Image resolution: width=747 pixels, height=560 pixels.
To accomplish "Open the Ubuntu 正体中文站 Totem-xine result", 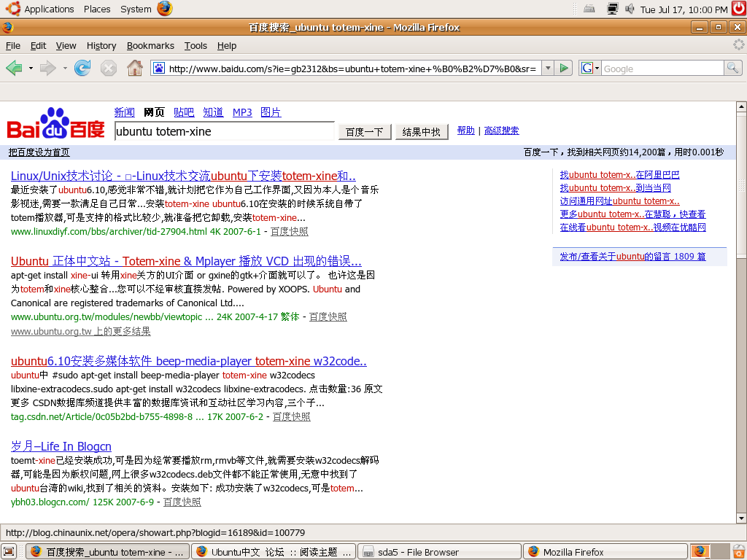I will (x=186, y=261).
